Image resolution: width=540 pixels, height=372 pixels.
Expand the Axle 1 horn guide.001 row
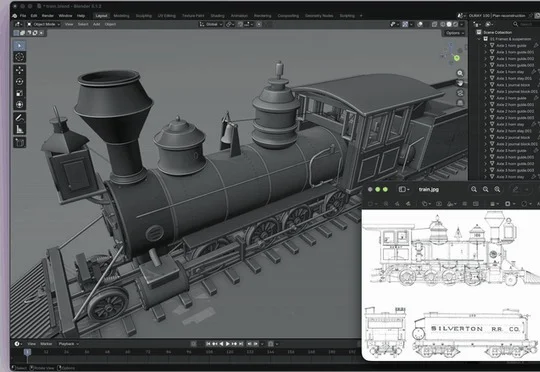(x=485, y=52)
